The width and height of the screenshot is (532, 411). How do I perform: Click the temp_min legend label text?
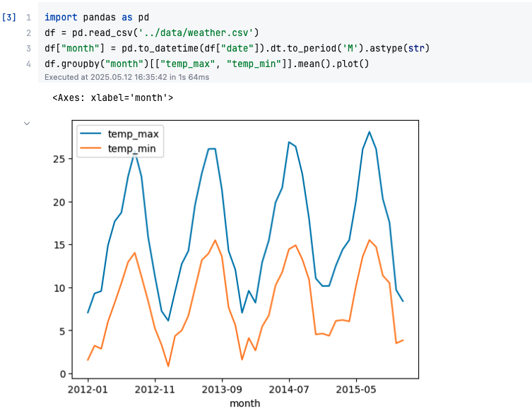pyautogui.click(x=131, y=148)
